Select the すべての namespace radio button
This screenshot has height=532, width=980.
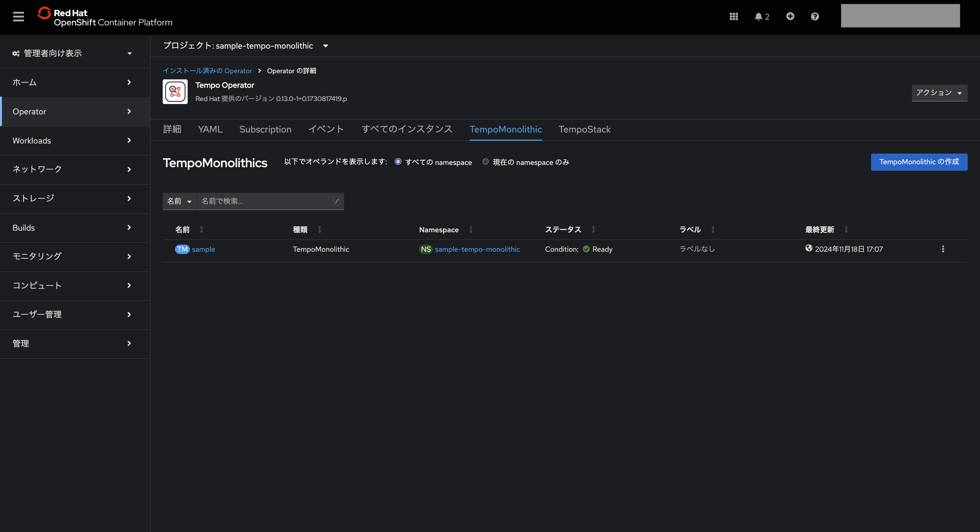[x=398, y=162]
